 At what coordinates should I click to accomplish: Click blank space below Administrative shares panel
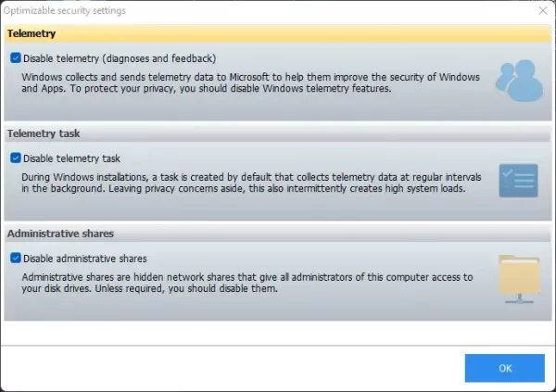point(278,333)
